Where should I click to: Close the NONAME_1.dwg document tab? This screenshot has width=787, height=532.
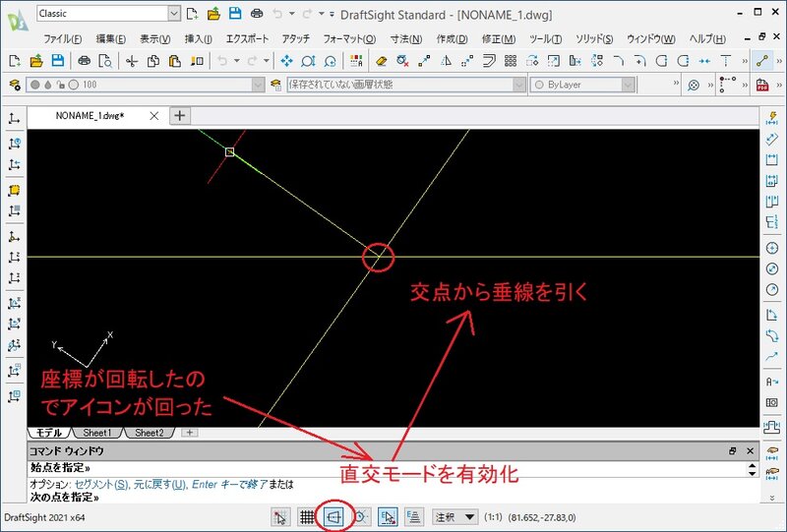click(x=154, y=116)
